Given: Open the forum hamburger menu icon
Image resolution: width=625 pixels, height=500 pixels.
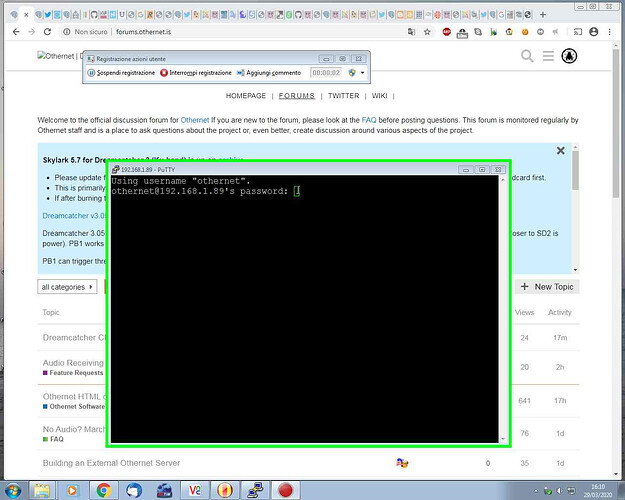Looking at the screenshot, I should click(548, 56).
